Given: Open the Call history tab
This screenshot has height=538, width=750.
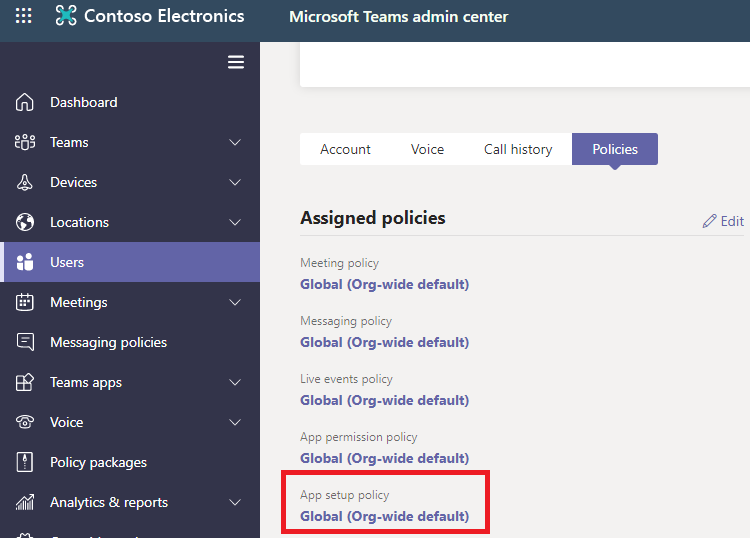Looking at the screenshot, I should coord(518,149).
